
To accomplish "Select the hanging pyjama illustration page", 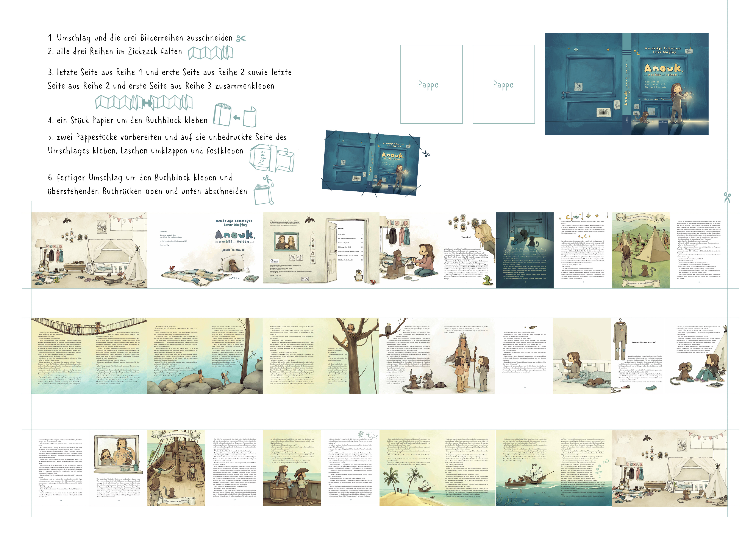I will (x=640, y=356).
